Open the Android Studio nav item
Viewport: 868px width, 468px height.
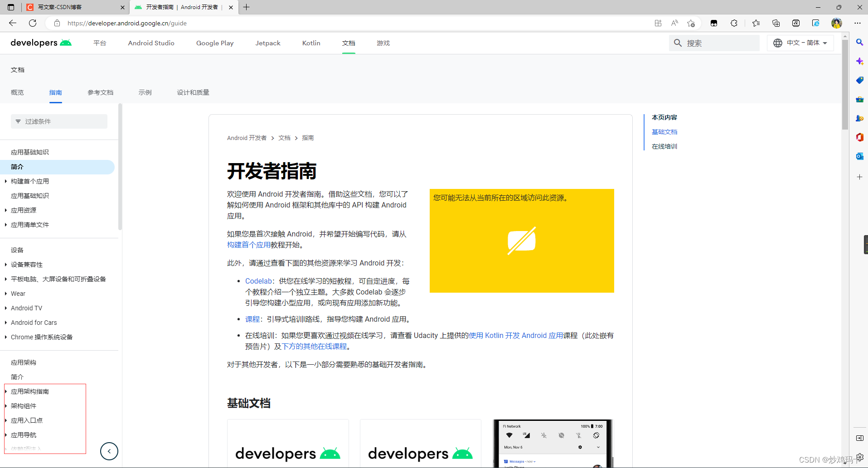(151, 43)
